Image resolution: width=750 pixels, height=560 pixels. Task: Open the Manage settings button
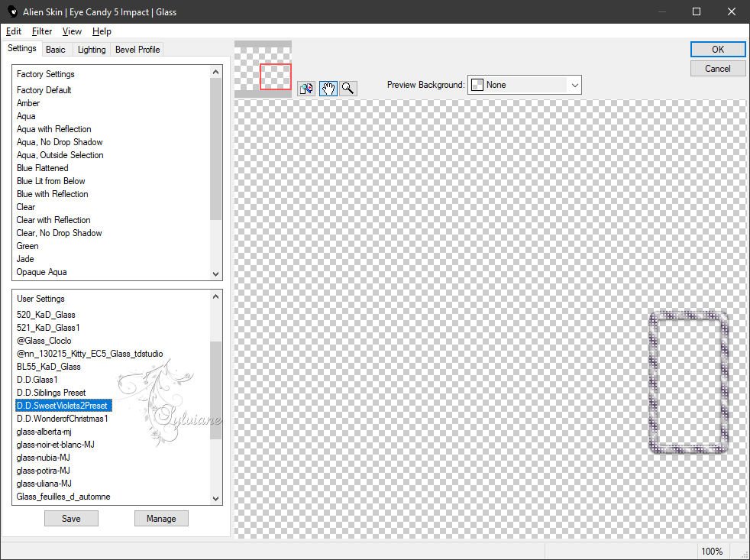(x=161, y=518)
